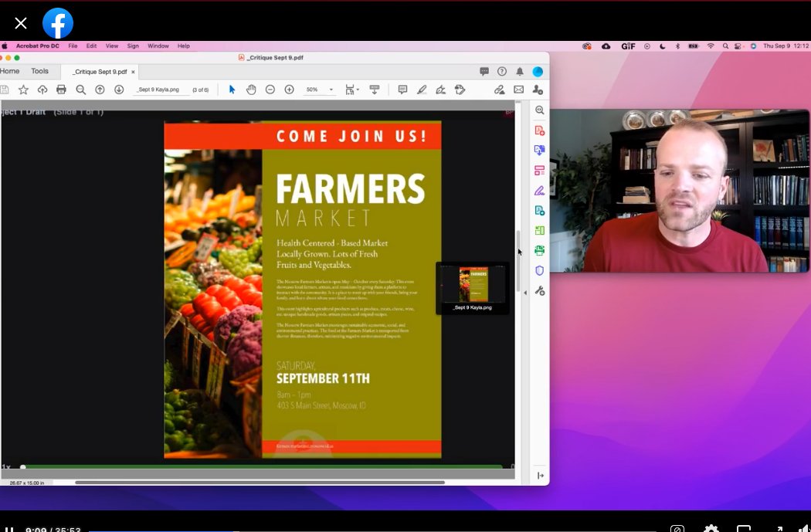811x532 pixels.
Task: Open the Organize Pages tool
Action: coord(539,169)
